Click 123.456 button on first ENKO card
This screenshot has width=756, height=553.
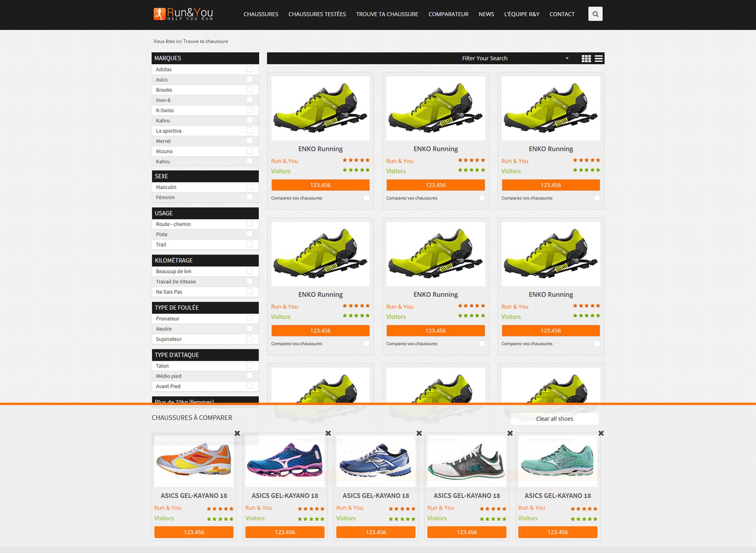tap(320, 185)
